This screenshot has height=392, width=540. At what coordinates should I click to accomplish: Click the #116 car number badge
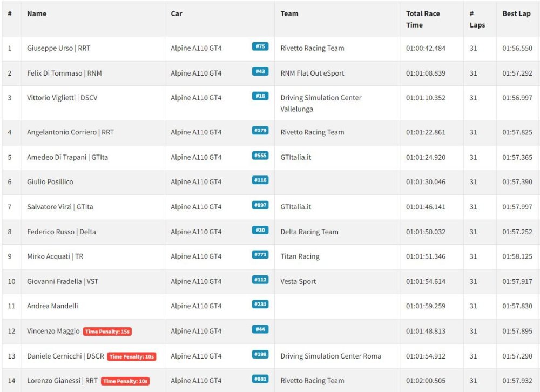[260, 180]
